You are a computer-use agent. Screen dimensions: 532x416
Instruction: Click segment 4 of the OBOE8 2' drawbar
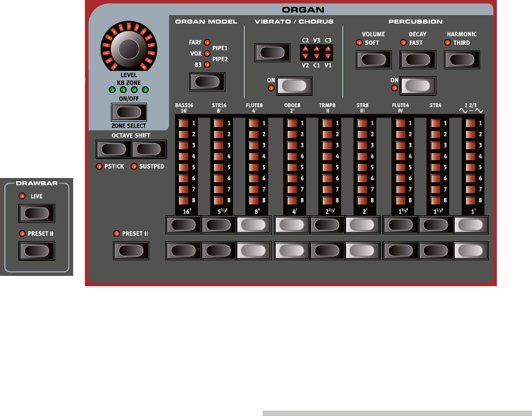click(292, 156)
